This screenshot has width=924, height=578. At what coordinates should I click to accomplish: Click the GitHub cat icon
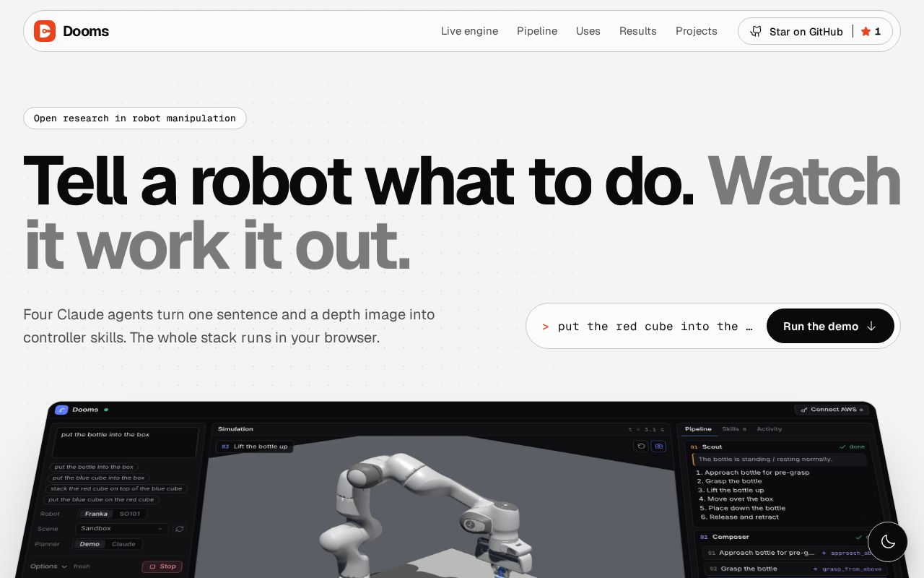[756, 31]
